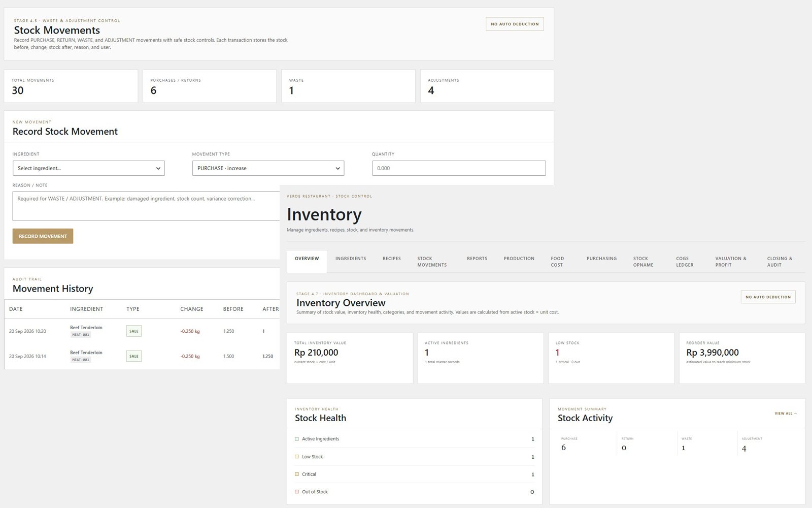This screenshot has width=812, height=508.
Task: Click MEAT-001 code in the 10:20 row
Action: click(81, 335)
